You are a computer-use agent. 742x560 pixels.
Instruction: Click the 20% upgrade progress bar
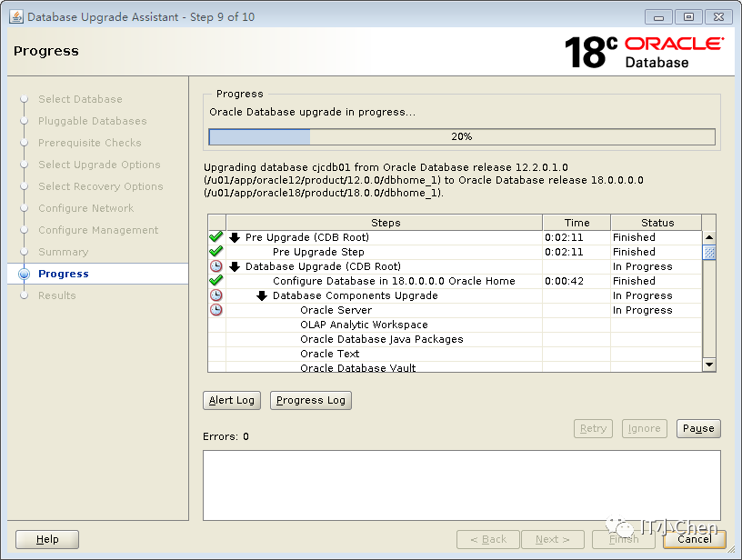click(x=462, y=136)
